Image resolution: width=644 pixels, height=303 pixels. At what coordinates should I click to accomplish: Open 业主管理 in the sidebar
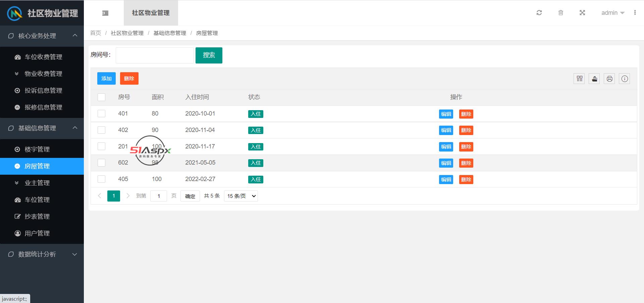click(x=37, y=183)
